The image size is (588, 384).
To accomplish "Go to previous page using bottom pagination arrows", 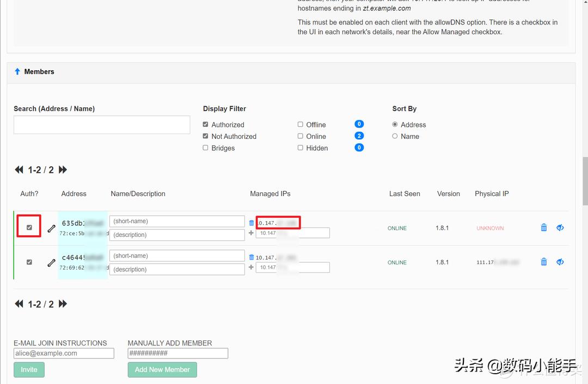I will point(19,304).
